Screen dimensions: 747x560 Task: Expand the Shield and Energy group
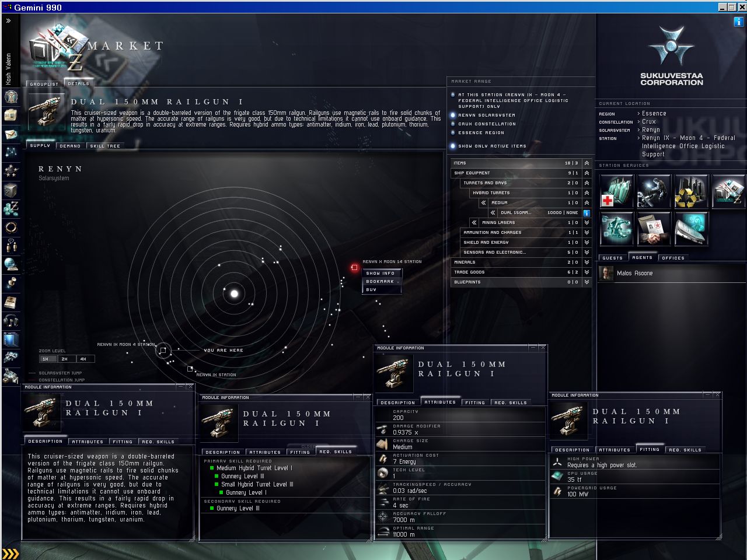point(587,243)
